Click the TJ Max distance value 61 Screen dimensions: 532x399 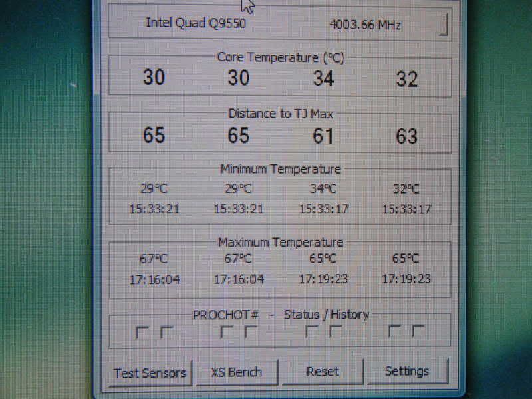coord(323,136)
